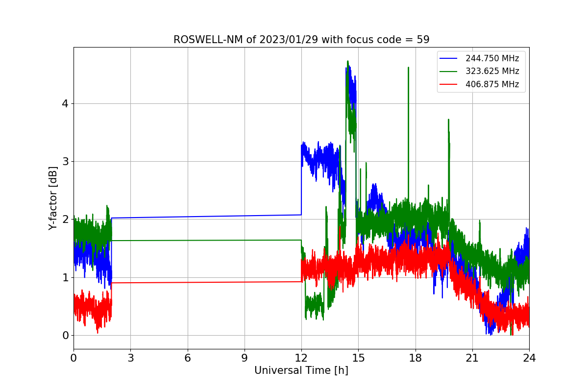Click x-axis tick label '24'
The width and height of the screenshot is (588, 392).
coord(529,358)
